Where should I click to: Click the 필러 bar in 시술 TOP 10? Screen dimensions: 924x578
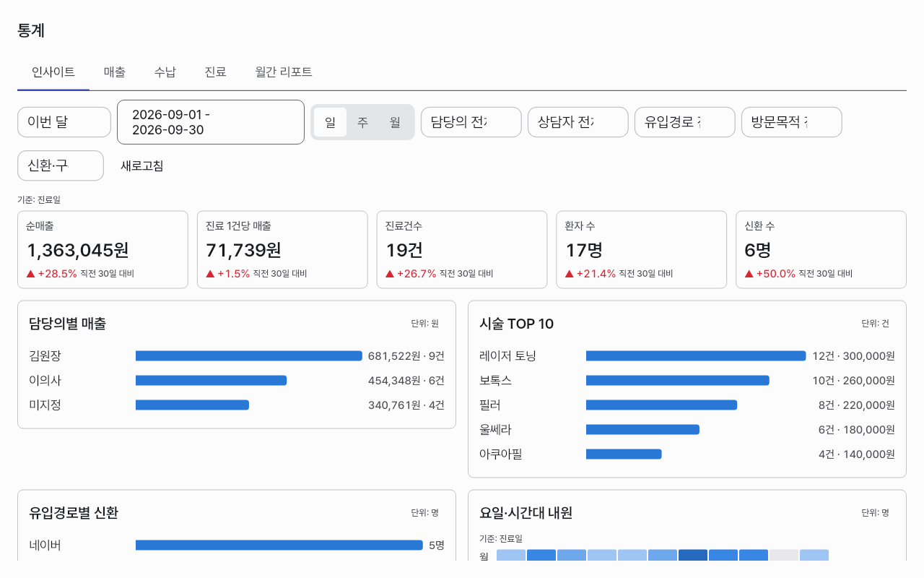point(661,405)
